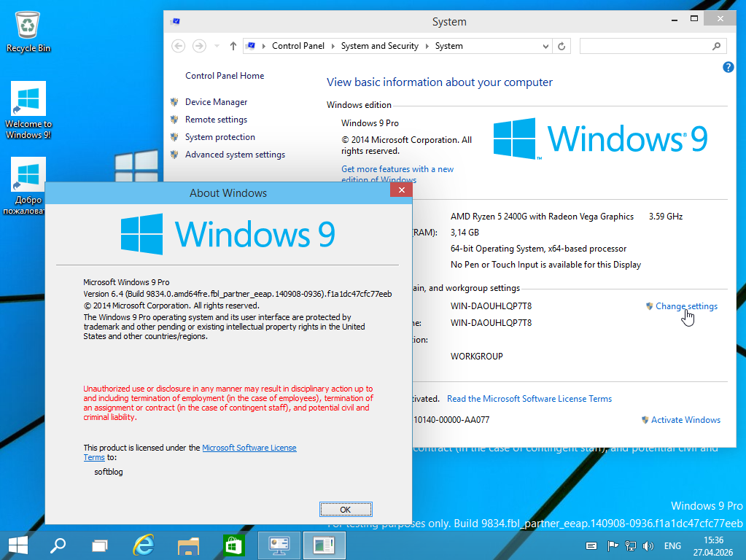Open the Добро пожаловать desktop shortcut

[x=28, y=186]
